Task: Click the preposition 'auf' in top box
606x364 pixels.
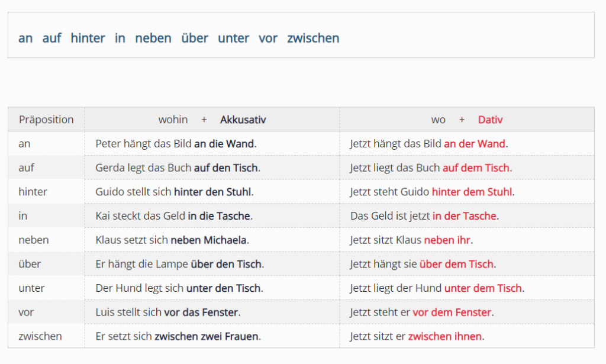Action: [x=52, y=38]
